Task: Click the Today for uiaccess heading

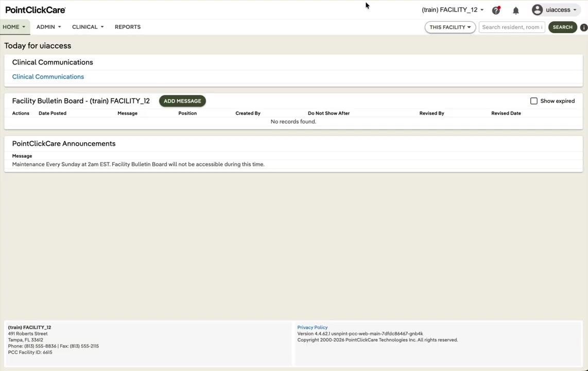Action: (x=38, y=46)
